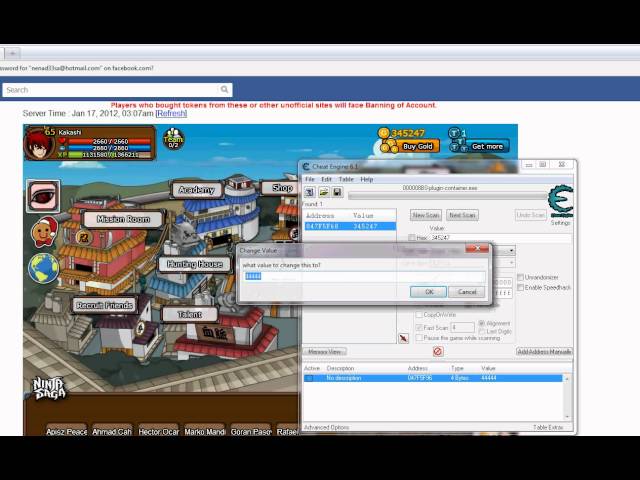640x480 pixels.
Task: Open the Academy building label
Action: click(196, 190)
